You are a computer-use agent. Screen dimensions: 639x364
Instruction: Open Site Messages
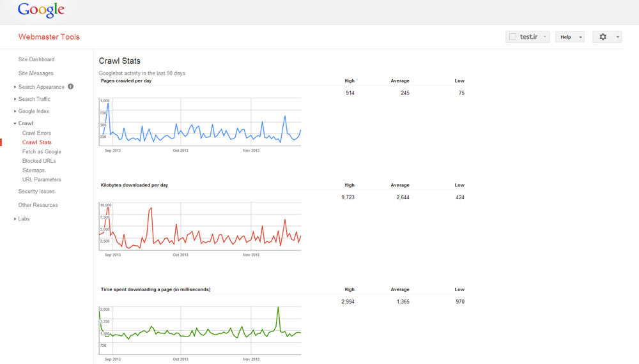tap(36, 73)
